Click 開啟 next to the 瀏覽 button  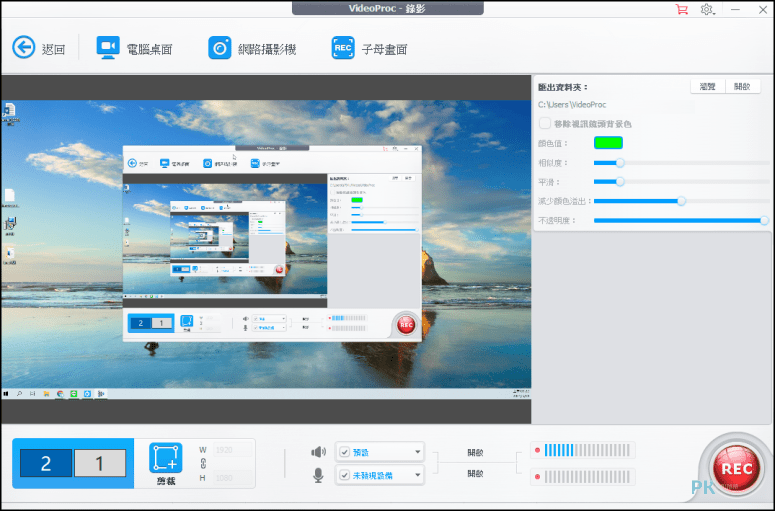[x=742, y=86]
